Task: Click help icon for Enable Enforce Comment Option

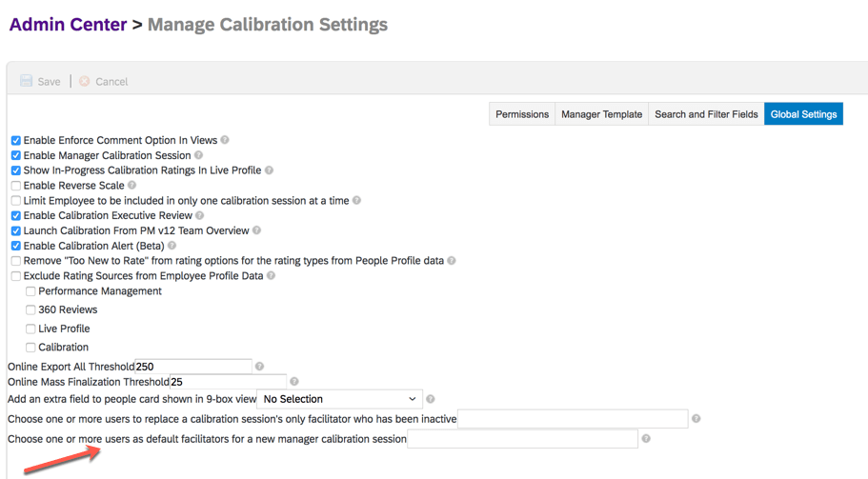Action: pos(225,140)
